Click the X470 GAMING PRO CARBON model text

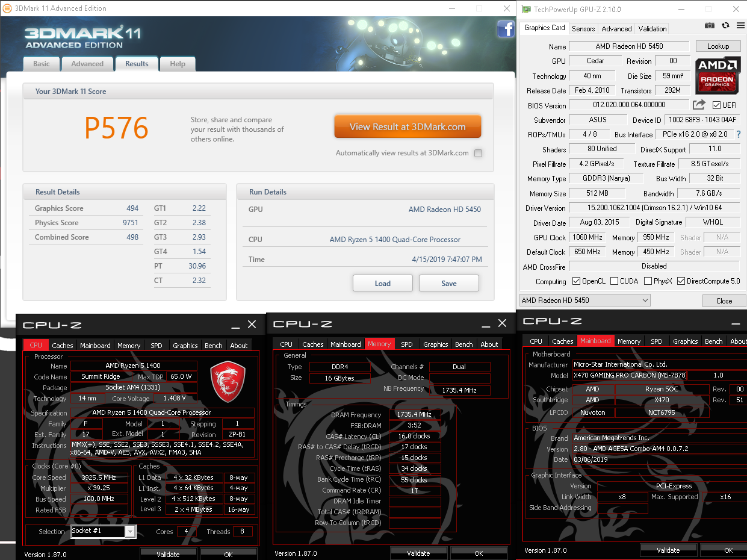630,375
